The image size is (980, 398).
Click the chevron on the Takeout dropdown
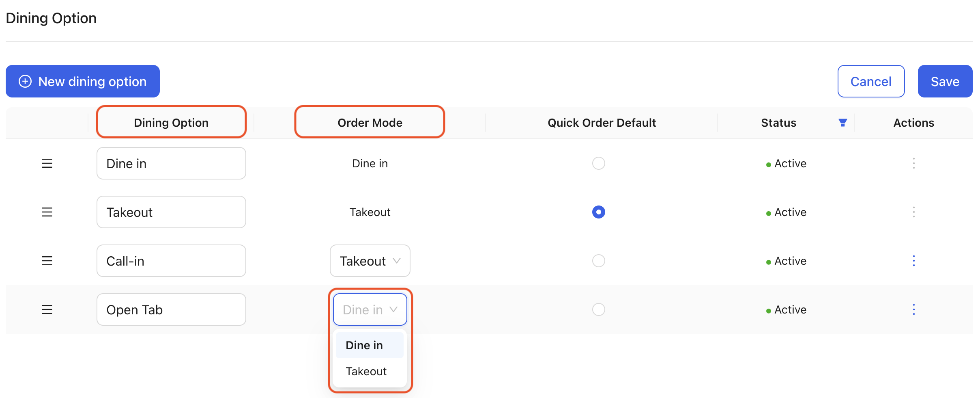pyautogui.click(x=397, y=261)
